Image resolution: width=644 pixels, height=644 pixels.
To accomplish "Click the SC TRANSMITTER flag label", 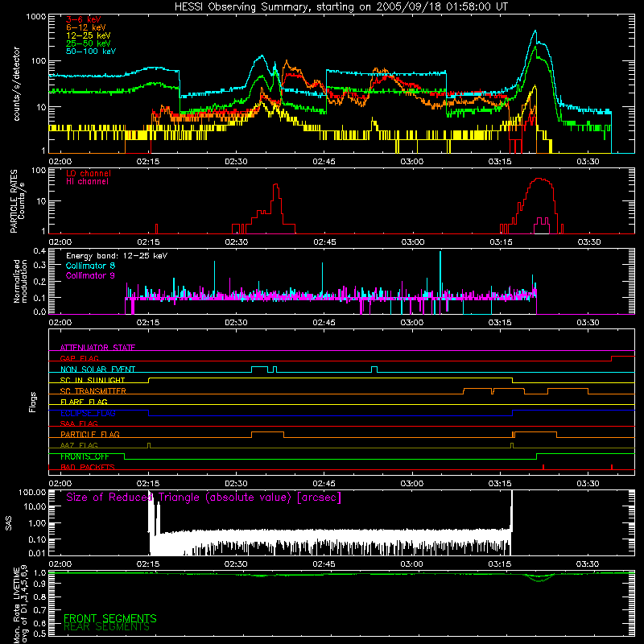I will pos(93,391).
